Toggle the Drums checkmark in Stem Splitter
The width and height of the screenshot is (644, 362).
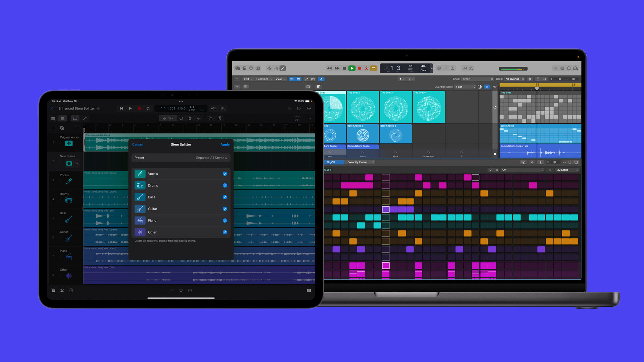(x=225, y=185)
